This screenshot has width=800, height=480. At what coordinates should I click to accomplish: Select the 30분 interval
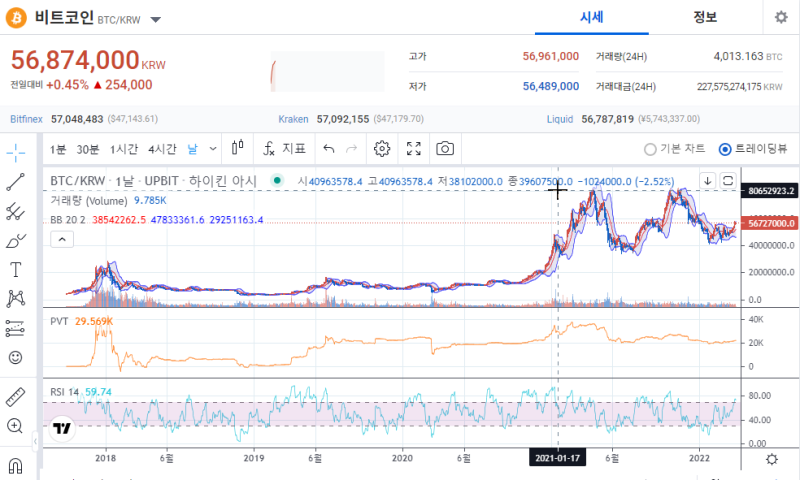(x=87, y=149)
